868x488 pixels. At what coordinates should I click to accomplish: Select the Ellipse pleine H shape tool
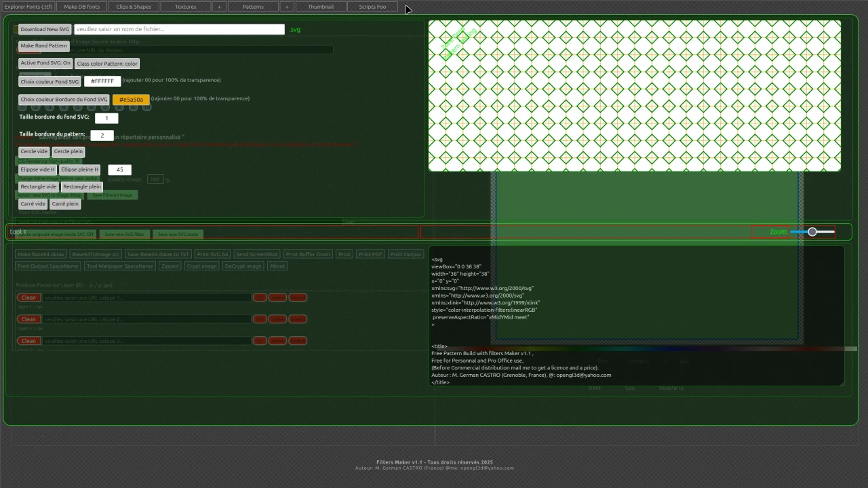point(79,169)
